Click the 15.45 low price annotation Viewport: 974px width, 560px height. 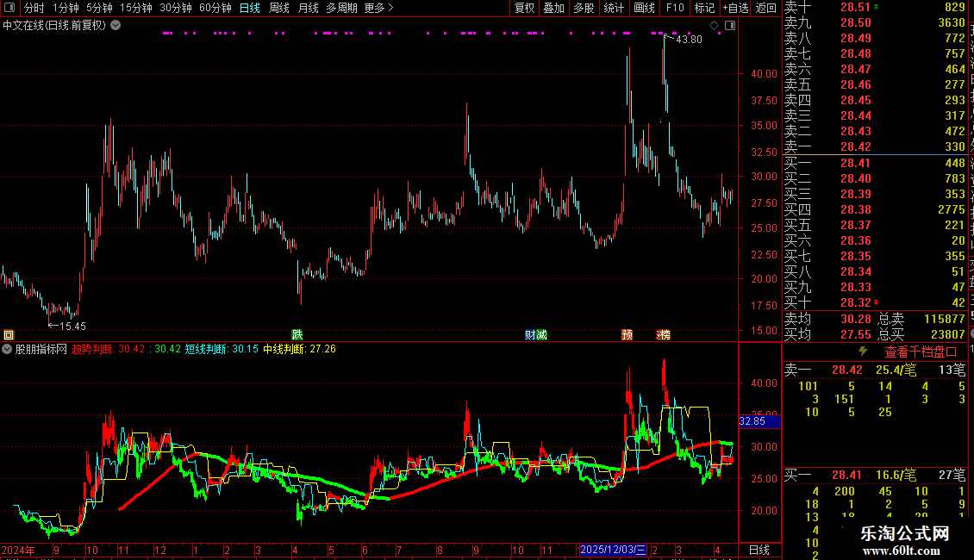[72, 327]
